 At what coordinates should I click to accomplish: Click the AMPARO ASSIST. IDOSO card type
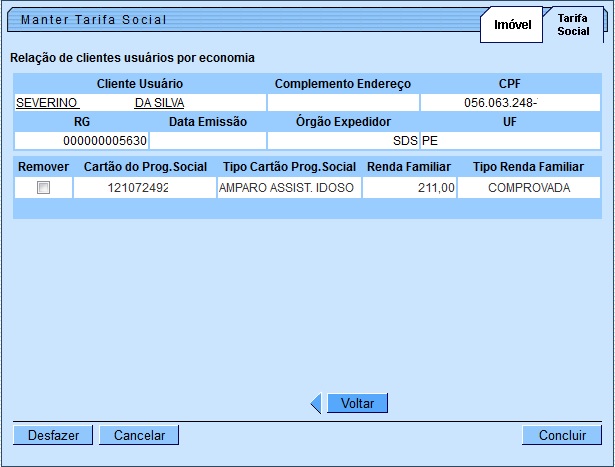coord(288,187)
